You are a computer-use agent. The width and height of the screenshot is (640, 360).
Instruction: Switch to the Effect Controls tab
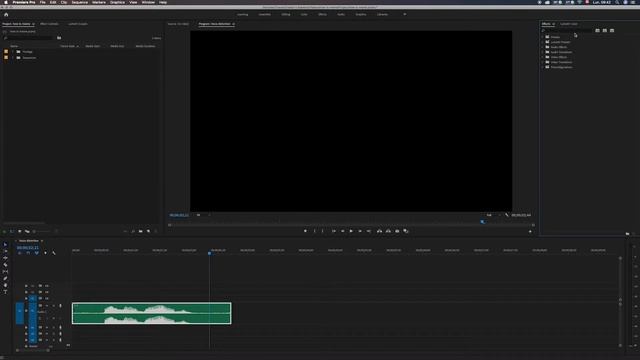[x=49, y=24]
